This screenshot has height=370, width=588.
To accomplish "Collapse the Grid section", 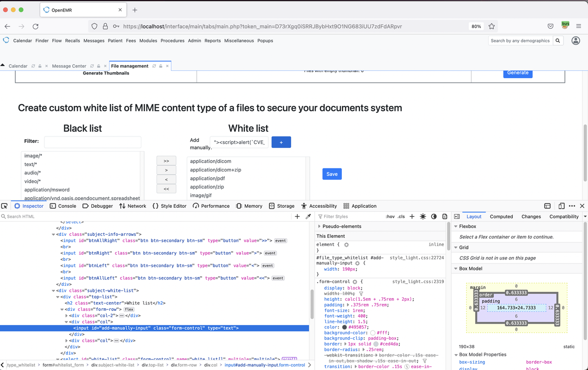I will click(455, 247).
